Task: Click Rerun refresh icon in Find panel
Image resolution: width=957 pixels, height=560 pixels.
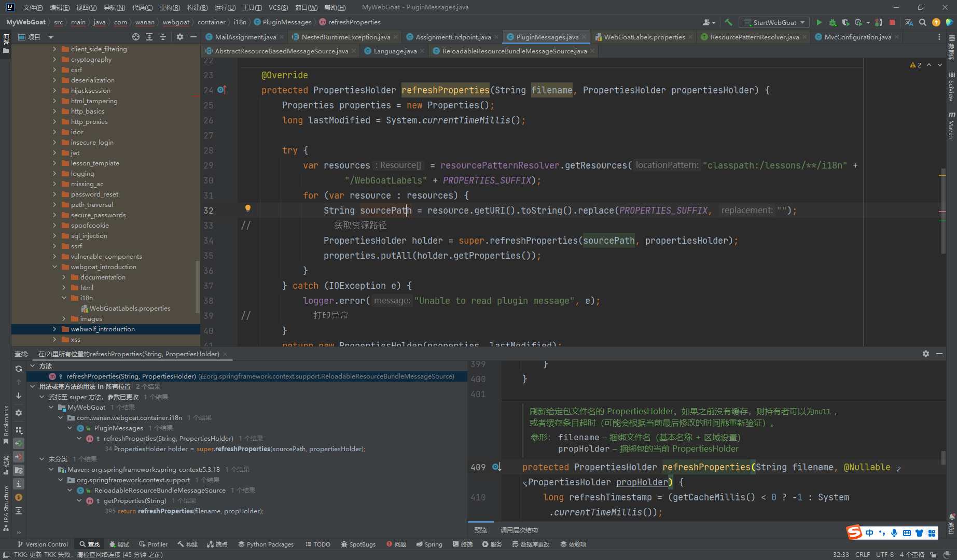Action: click(x=19, y=369)
